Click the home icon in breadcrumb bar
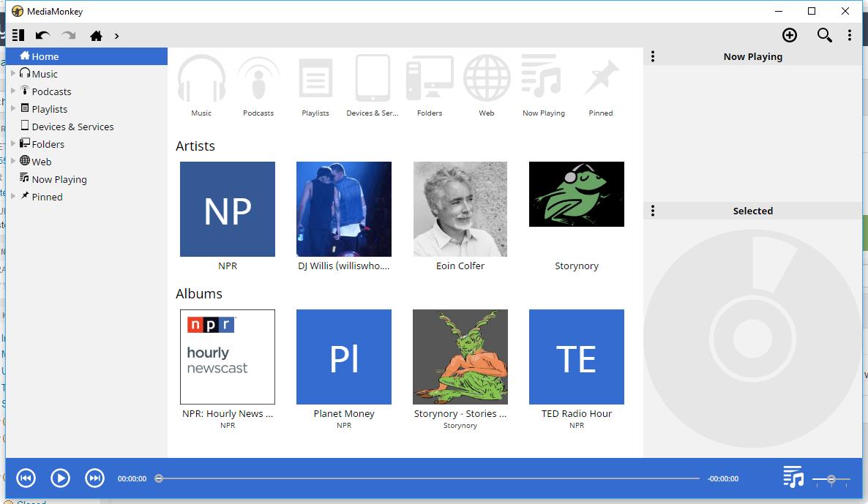 pyautogui.click(x=96, y=35)
